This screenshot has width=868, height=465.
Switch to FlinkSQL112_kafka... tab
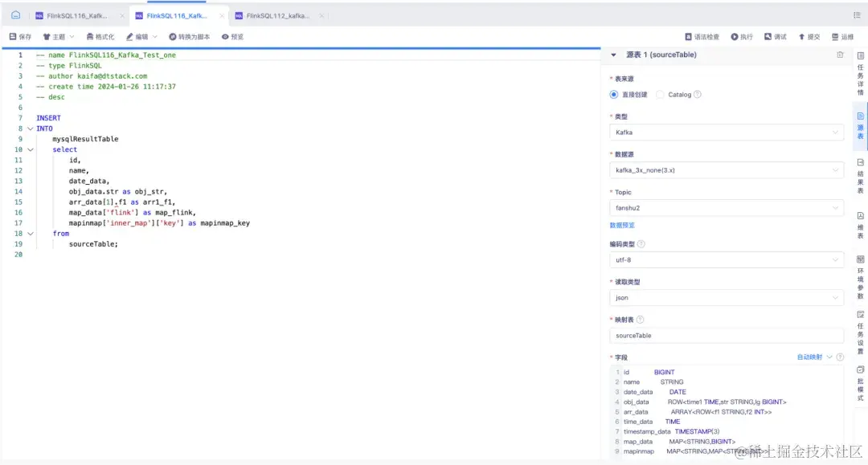278,15
